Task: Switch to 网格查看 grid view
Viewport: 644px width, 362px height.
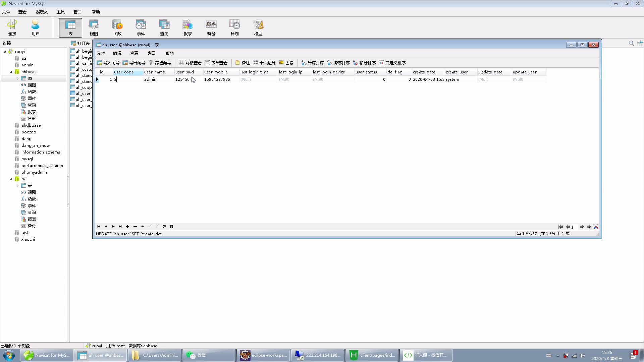Action: (x=190, y=63)
